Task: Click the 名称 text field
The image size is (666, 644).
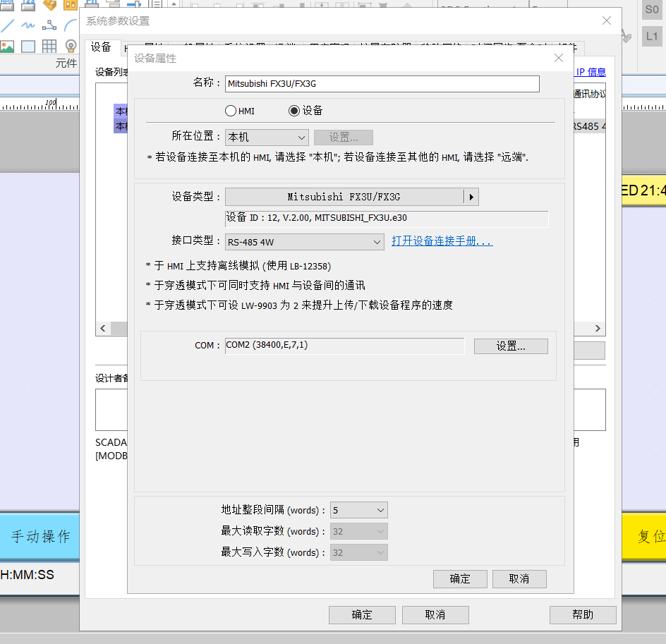Action: [x=382, y=83]
